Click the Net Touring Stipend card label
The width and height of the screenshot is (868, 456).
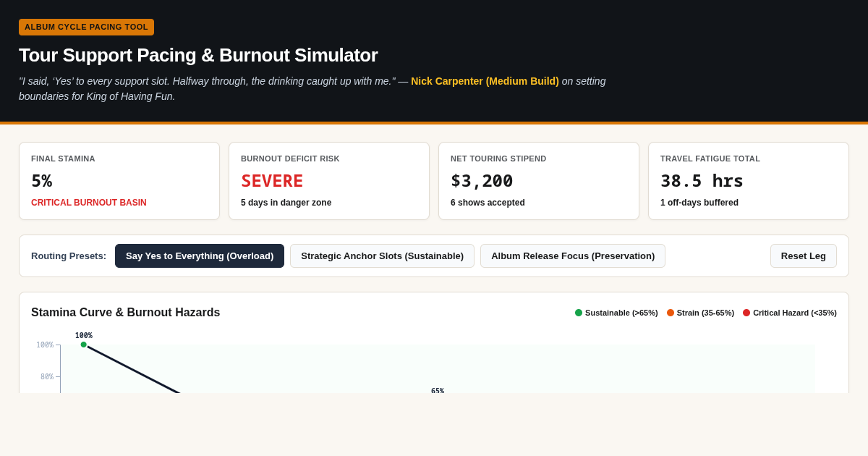click(498, 159)
